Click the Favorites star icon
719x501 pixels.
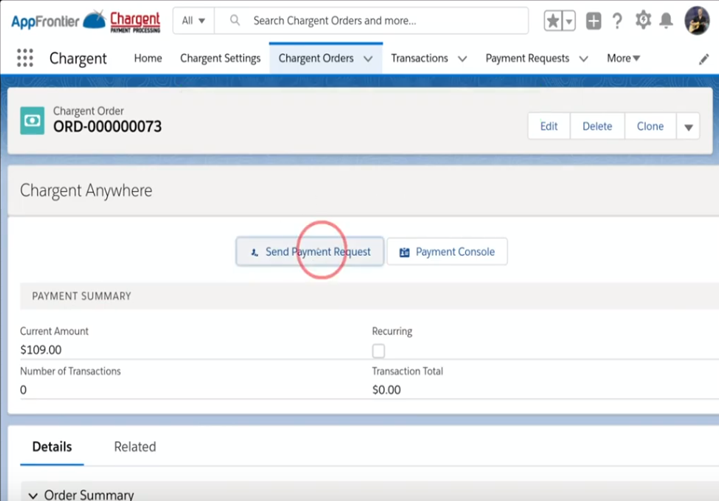[553, 21]
